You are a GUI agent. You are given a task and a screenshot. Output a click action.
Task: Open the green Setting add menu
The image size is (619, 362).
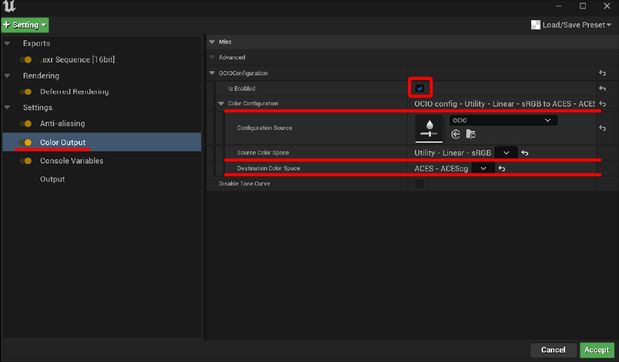(x=25, y=25)
